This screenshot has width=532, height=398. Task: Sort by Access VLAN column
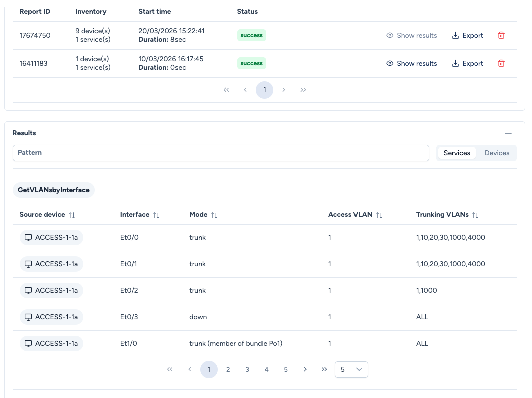379,215
